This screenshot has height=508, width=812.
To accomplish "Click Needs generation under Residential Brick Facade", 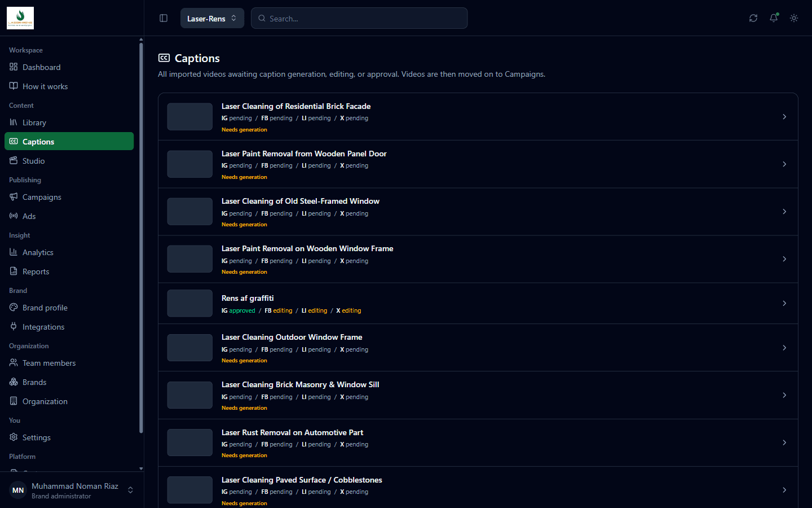I will tap(244, 130).
